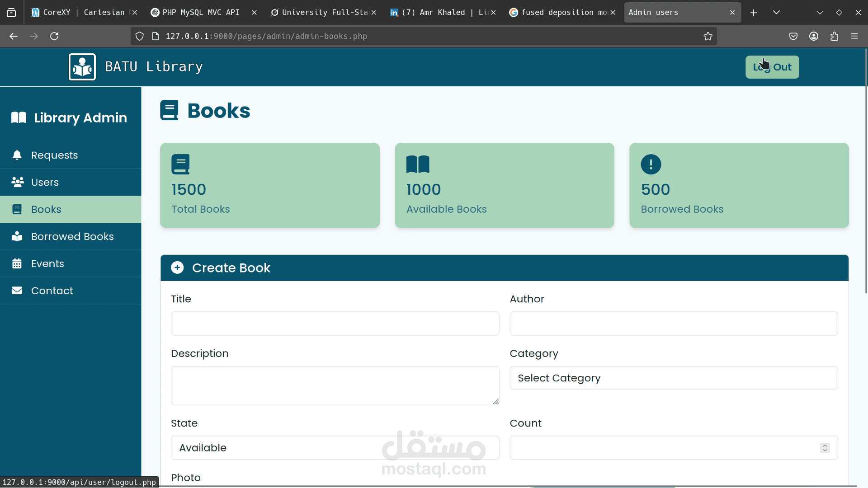
Task: Bookmark this page with the star icon
Action: (708, 36)
